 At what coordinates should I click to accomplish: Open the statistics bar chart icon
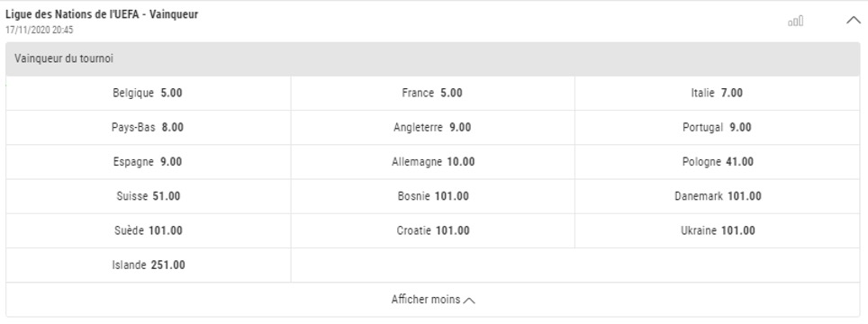click(x=795, y=22)
